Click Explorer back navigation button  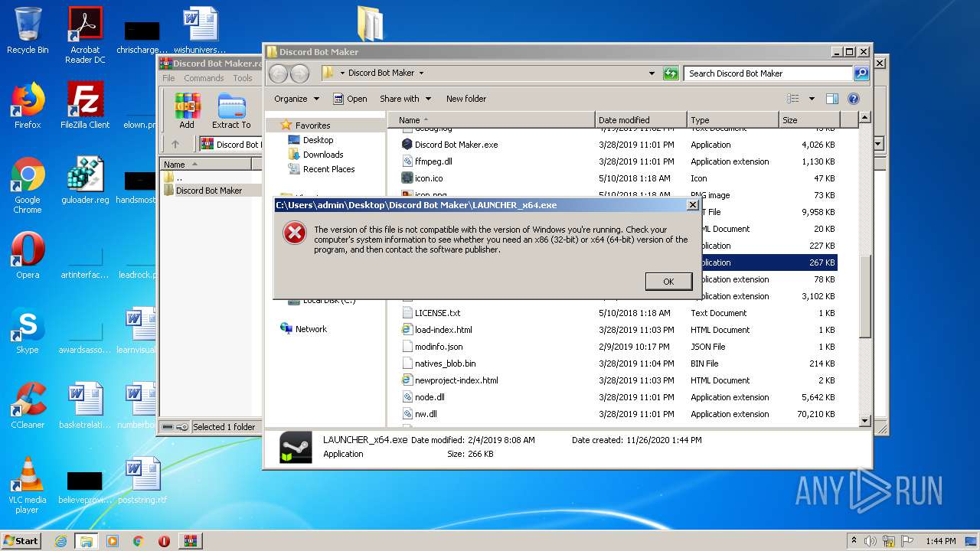pyautogui.click(x=278, y=73)
